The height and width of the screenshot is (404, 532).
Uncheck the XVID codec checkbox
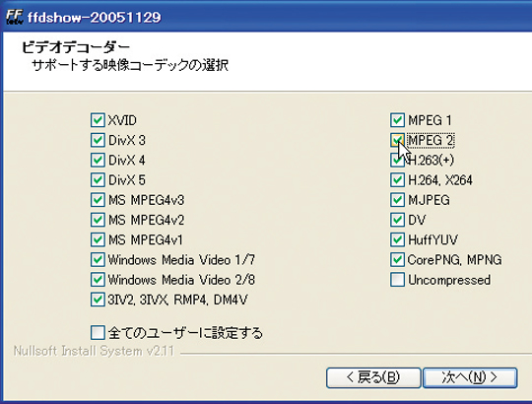98,120
